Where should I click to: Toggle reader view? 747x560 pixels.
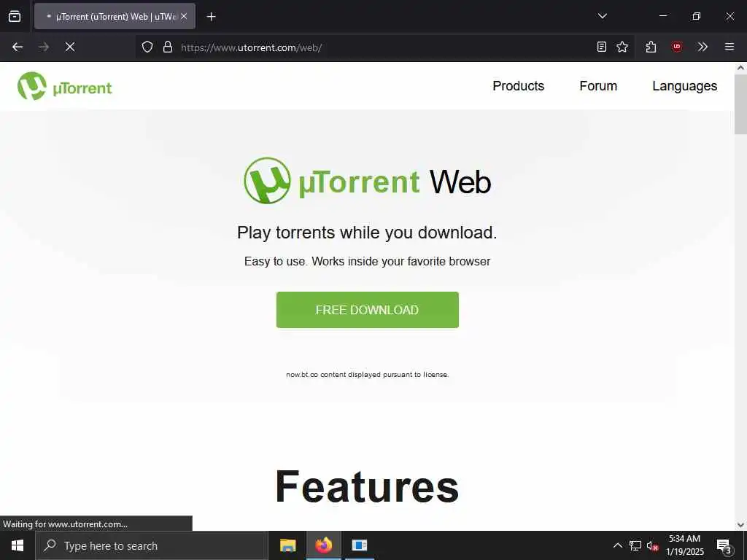point(602,47)
